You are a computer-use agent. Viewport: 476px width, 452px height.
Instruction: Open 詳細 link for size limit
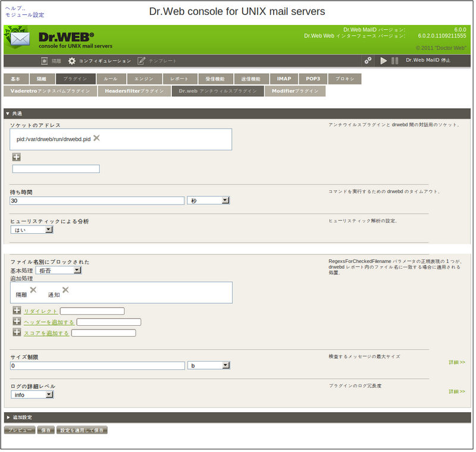pyautogui.click(x=457, y=363)
